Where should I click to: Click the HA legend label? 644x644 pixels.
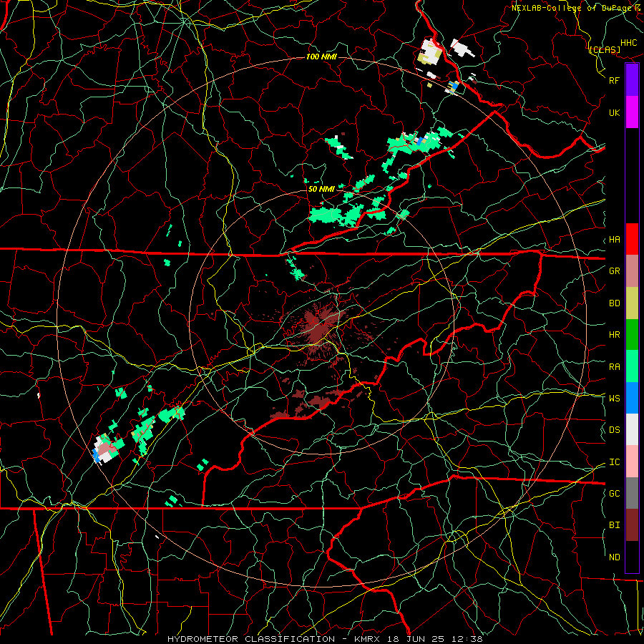[615, 240]
